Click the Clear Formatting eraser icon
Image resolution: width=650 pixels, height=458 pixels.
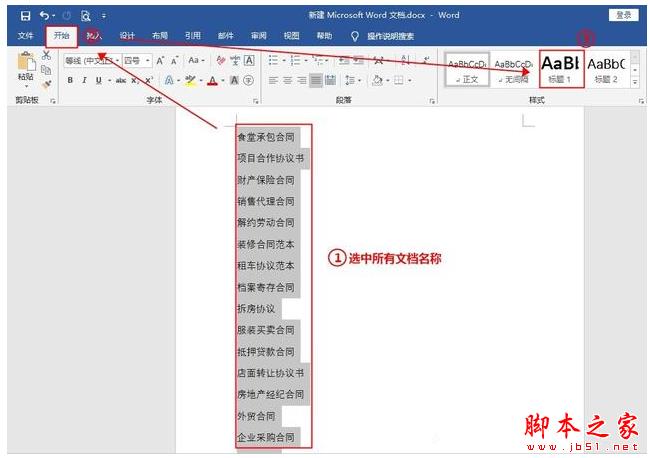click(x=221, y=61)
